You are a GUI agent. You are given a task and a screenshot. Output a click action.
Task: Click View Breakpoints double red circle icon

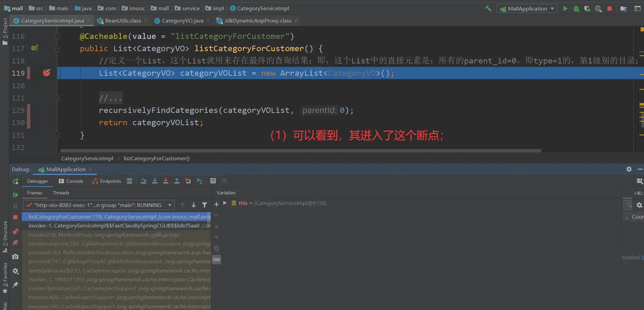pyautogui.click(x=15, y=232)
